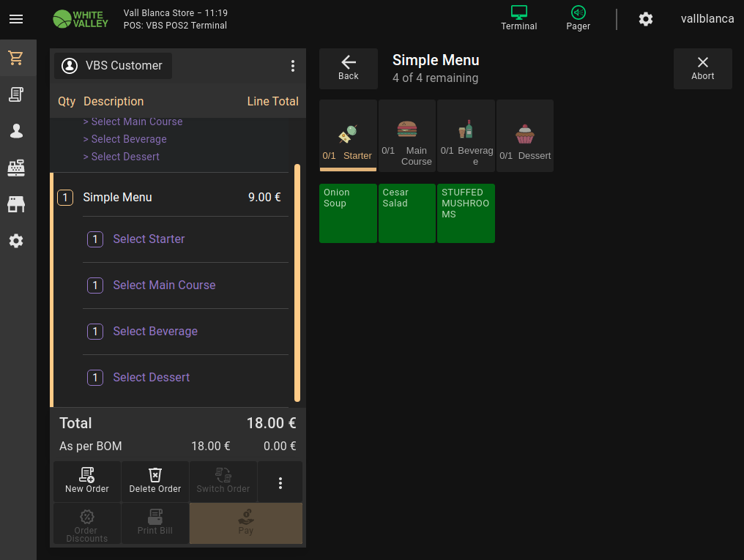Start a New Order
Image resolution: width=744 pixels, height=560 pixels.
(87, 482)
